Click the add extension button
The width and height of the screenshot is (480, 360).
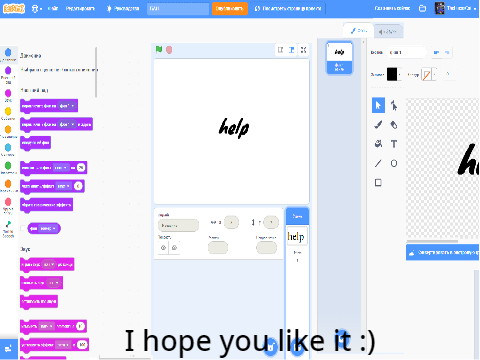coord(9,349)
